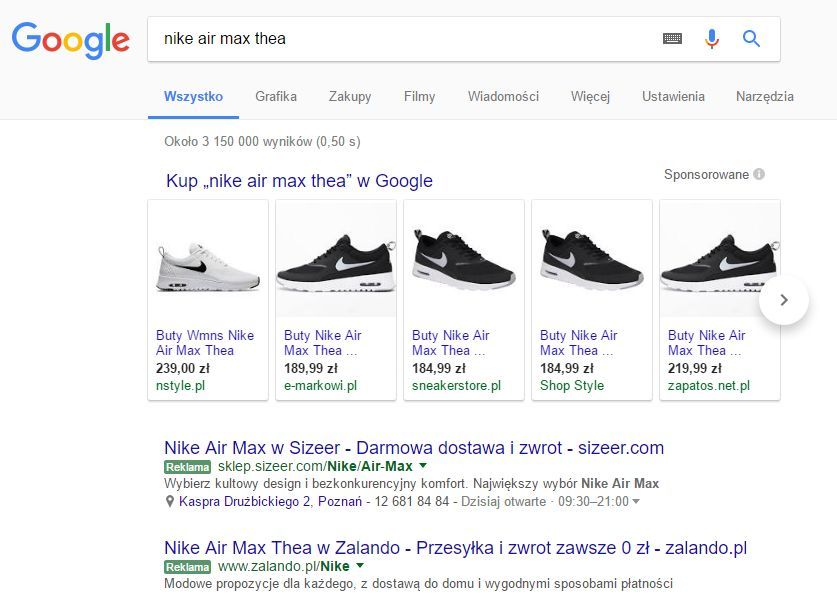Open Buty Wmns Nike Air Max Thea link
Image resolution: width=837 pixels, height=613 pixels.
coord(205,343)
